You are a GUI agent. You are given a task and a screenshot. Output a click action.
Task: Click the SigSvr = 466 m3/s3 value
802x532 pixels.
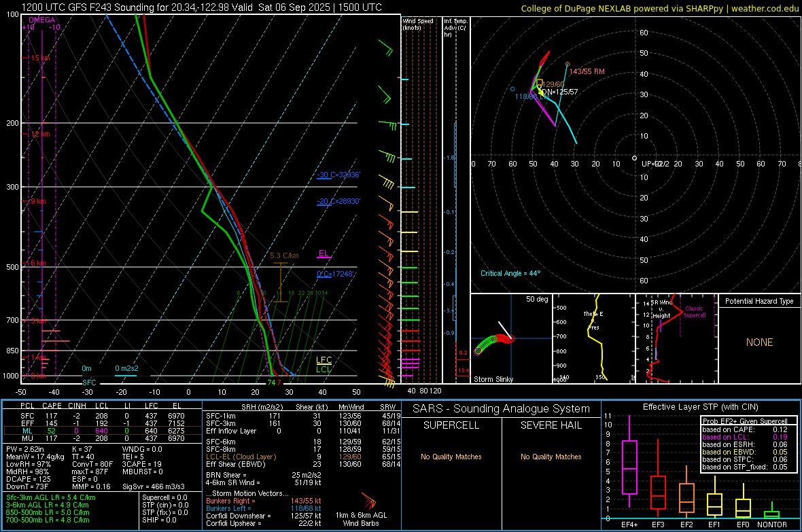point(154,486)
